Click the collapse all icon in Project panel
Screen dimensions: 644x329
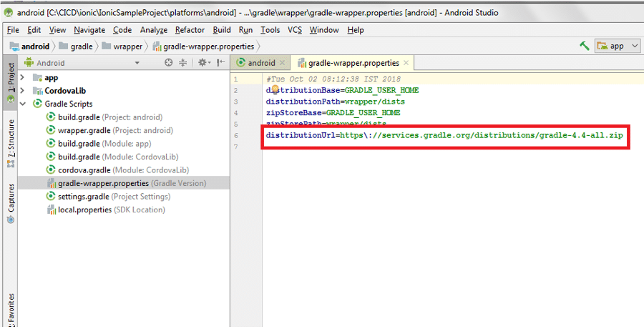tap(183, 63)
